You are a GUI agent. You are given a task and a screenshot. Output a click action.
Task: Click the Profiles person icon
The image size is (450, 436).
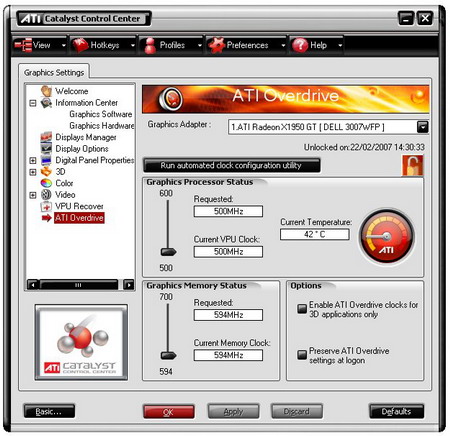[x=150, y=45]
